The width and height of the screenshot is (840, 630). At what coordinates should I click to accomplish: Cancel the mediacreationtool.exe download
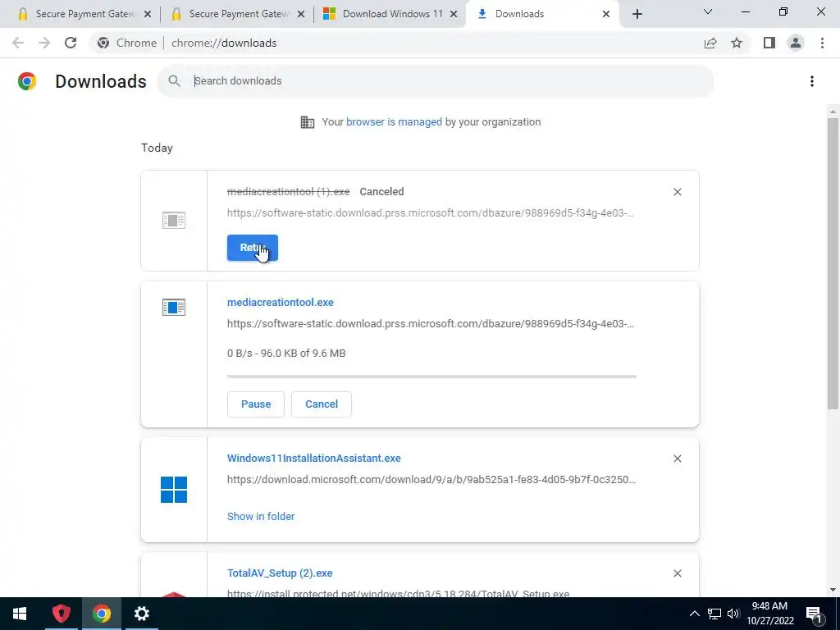[x=322, y=404]
